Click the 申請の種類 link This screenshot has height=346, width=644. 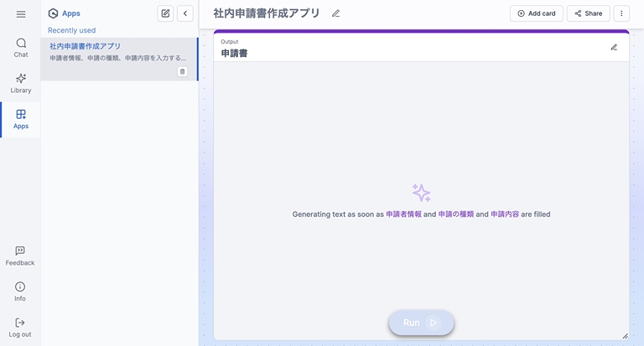click(x=455, y=214)
